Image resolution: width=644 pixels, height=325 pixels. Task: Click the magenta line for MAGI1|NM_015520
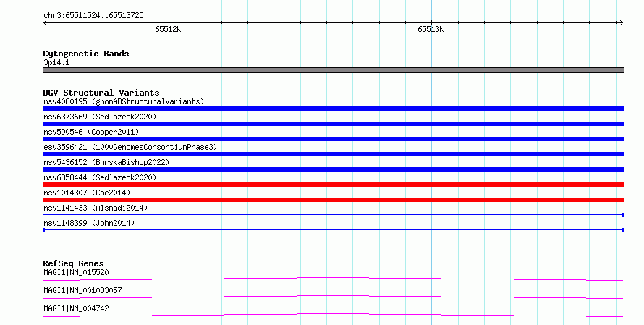[x=333, y=279]
